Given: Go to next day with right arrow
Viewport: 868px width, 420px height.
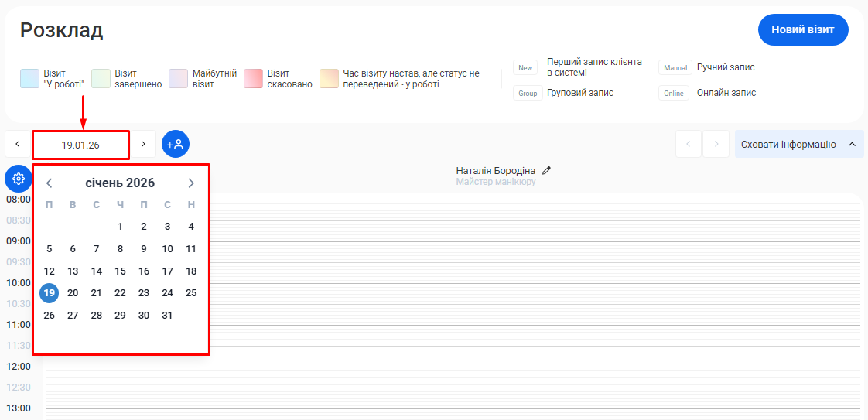Looking at the screenshot, I should pos(142,144).
